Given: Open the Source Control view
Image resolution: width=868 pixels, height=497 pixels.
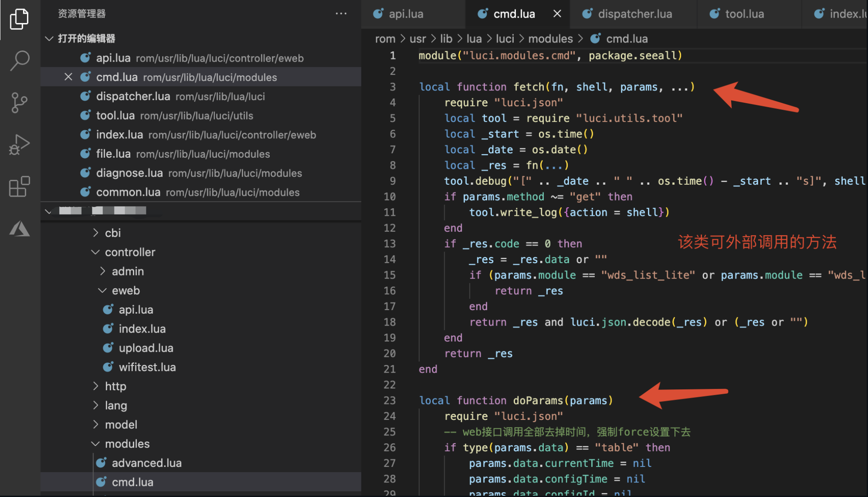Looking at the screenshot, I should (19, 103).
